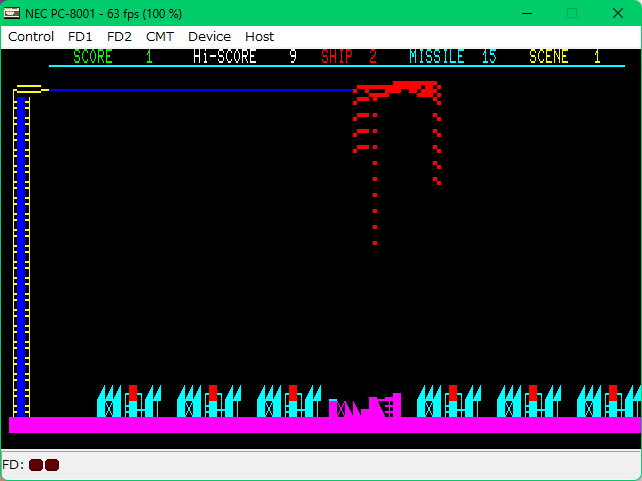
Task: Click the NEC PC-8001 title bar icon
Action: coord(12,13)
